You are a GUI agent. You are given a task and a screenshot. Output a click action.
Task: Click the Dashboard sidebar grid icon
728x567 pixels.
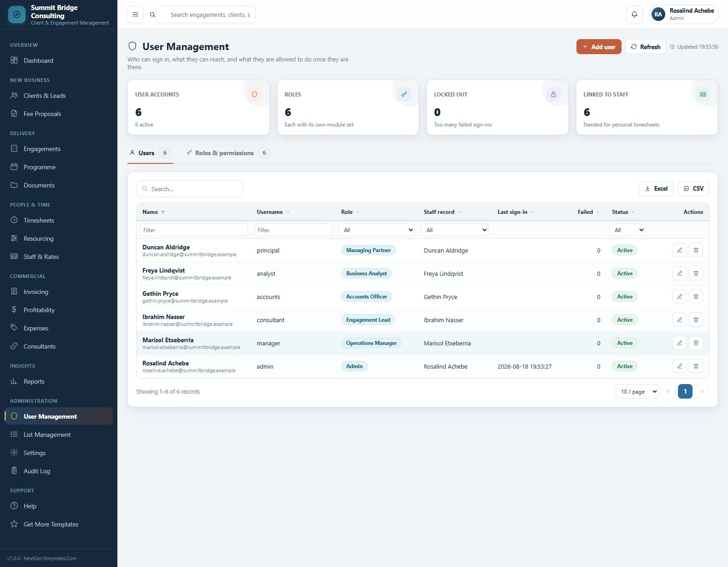(14, 61)
